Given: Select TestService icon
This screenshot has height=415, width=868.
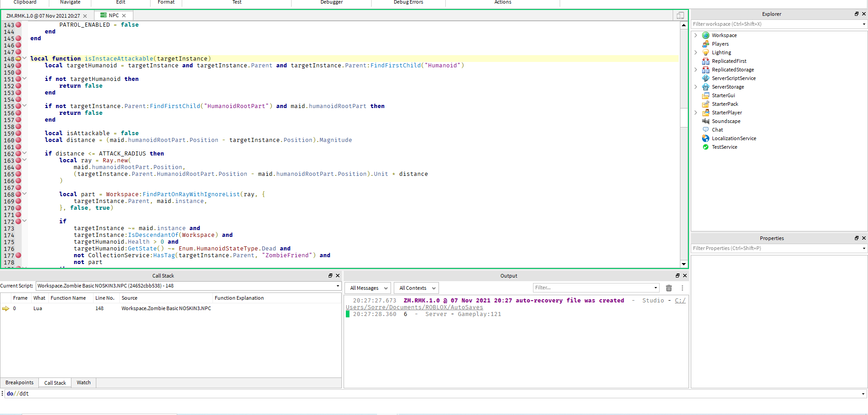Looking at the screenshot, I should pyautogui.click(x=705, y=147).
